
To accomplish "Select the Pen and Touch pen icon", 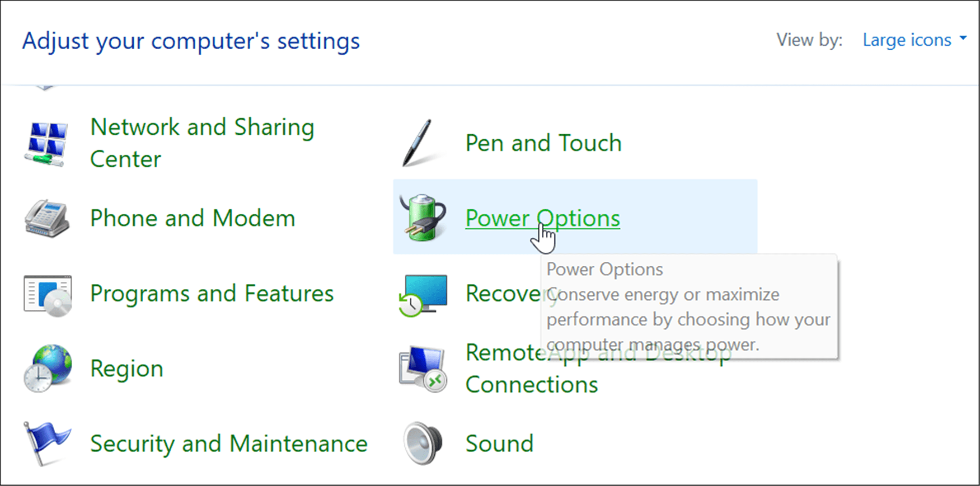I will (x=418, y=142).
